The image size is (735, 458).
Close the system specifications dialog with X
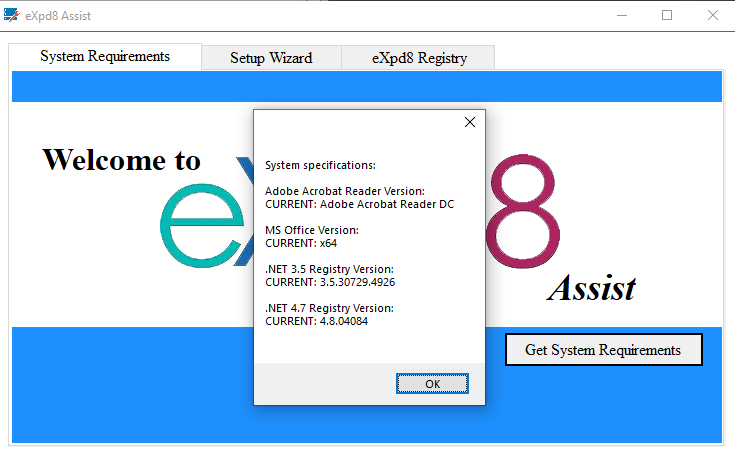pos(470,122)
